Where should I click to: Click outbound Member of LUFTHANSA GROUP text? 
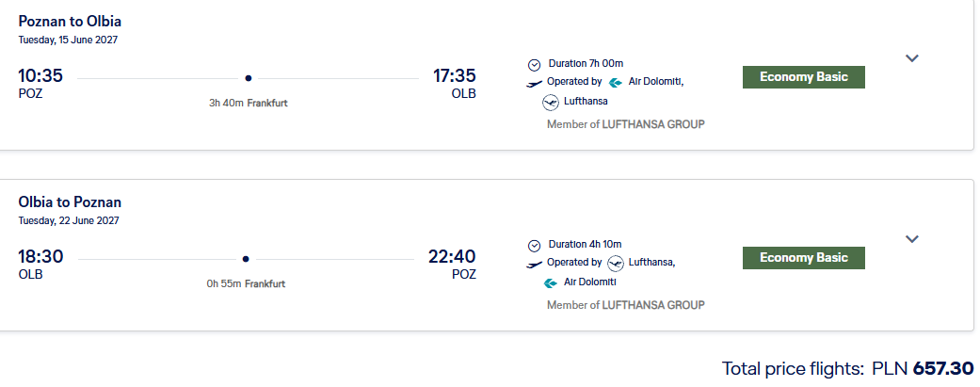626,124
